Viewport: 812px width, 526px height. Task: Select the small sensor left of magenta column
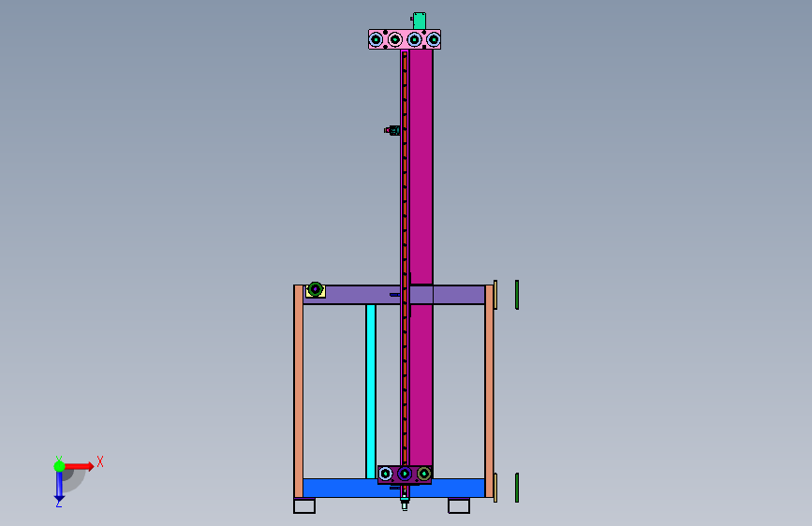(392, 130)
